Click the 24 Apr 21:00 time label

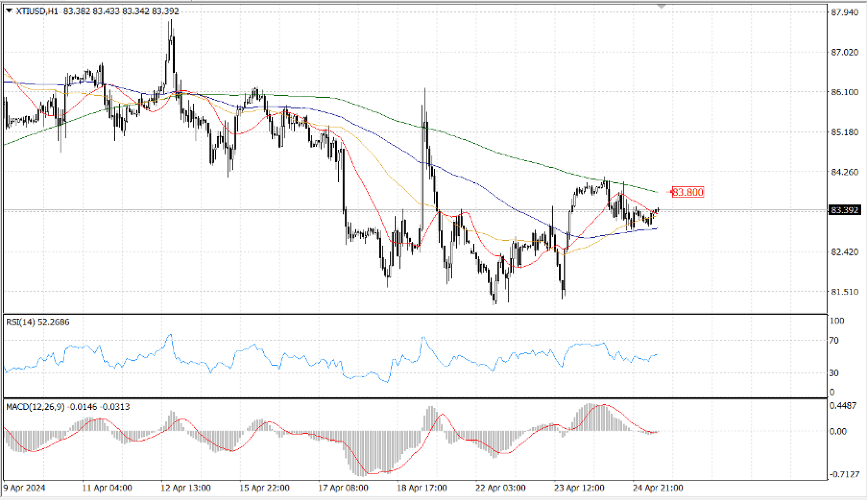[x=658, y=488]
